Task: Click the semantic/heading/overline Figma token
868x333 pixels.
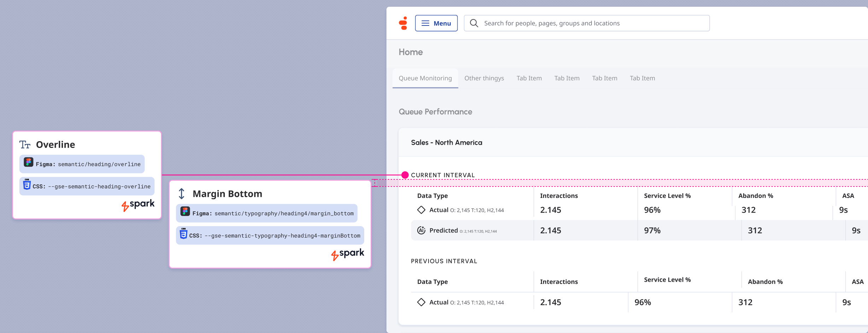Action: point(99,164)
